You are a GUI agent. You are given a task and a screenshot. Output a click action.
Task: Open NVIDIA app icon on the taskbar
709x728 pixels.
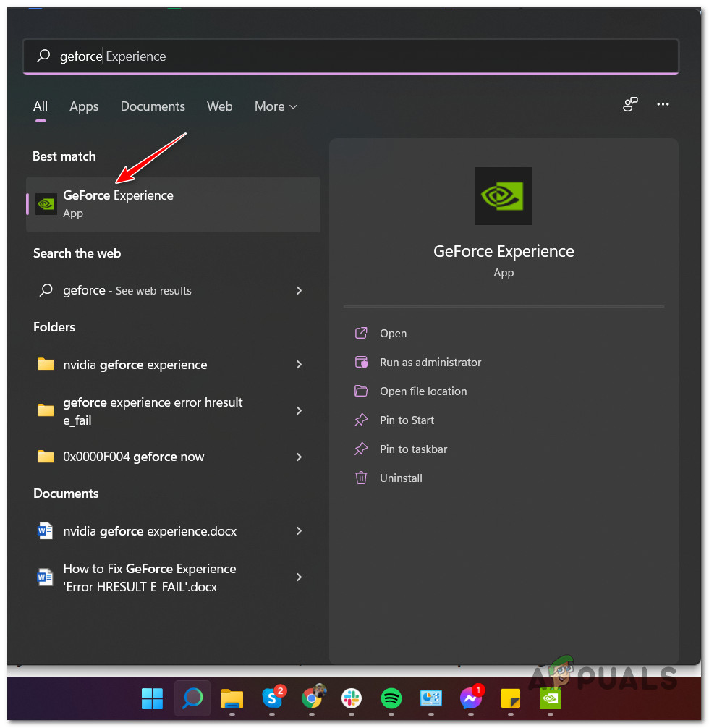pyautogui.click(x=551, y=698)
